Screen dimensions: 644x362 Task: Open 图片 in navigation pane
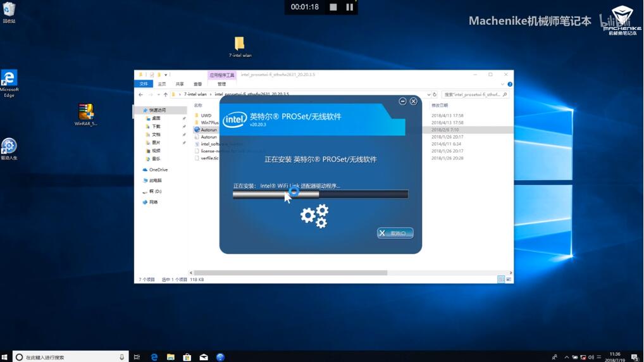[x=156, y=142]
